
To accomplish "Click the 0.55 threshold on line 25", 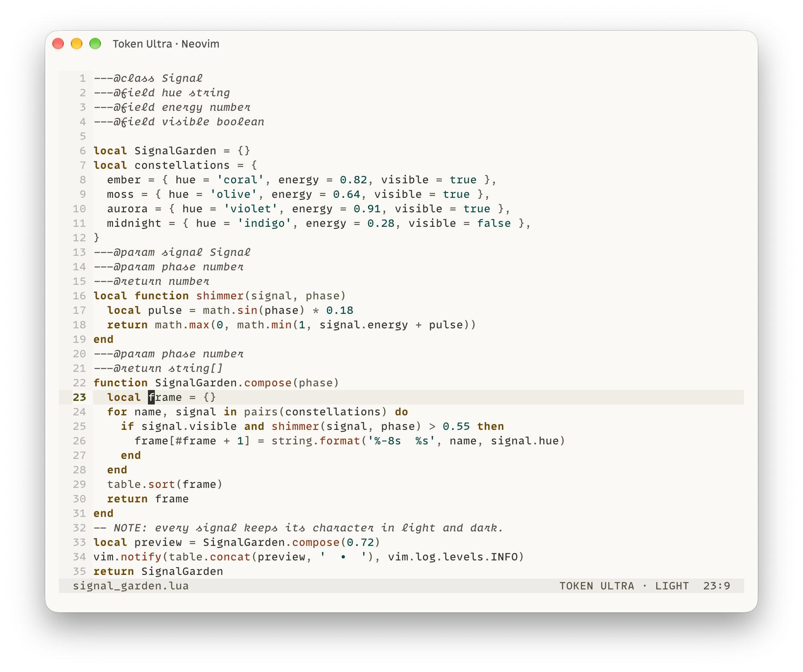I will tap(456, 426).
